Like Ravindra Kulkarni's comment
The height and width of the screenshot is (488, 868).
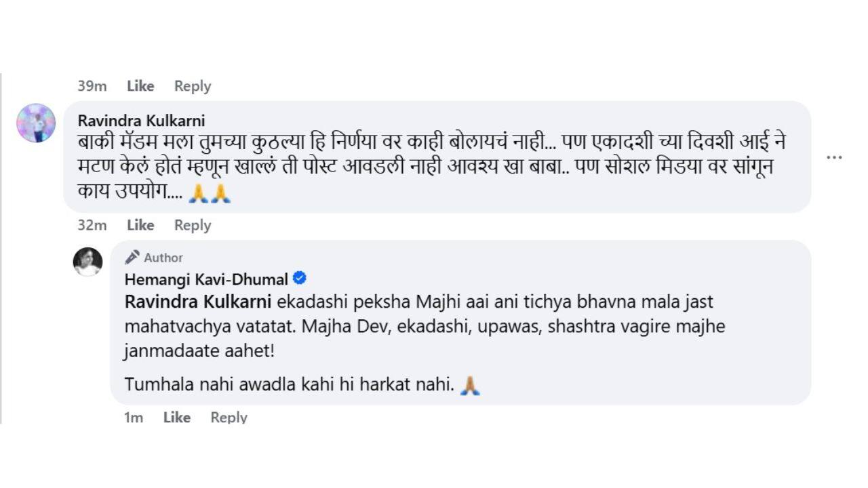(x=140, y=225)
